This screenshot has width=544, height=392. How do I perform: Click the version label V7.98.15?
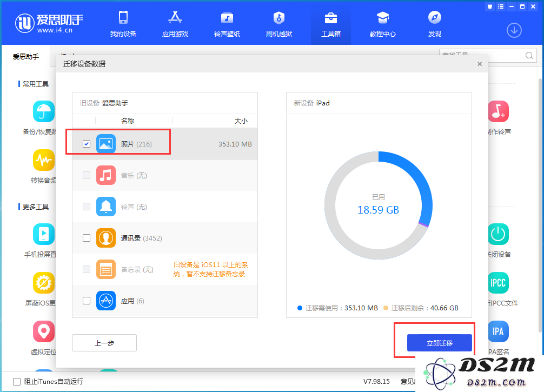[376, 382]
